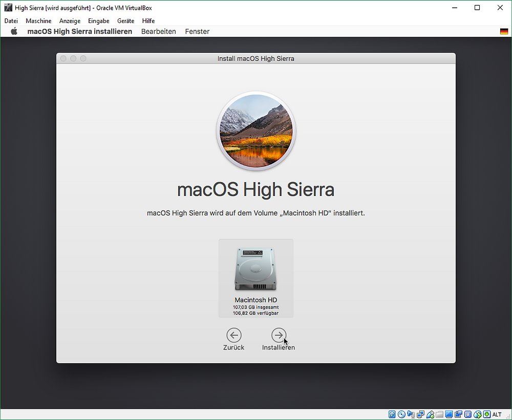Click the volume installation message text
Image resolution: width=512 pixels, height=420 pixels.
pos(256,213)
